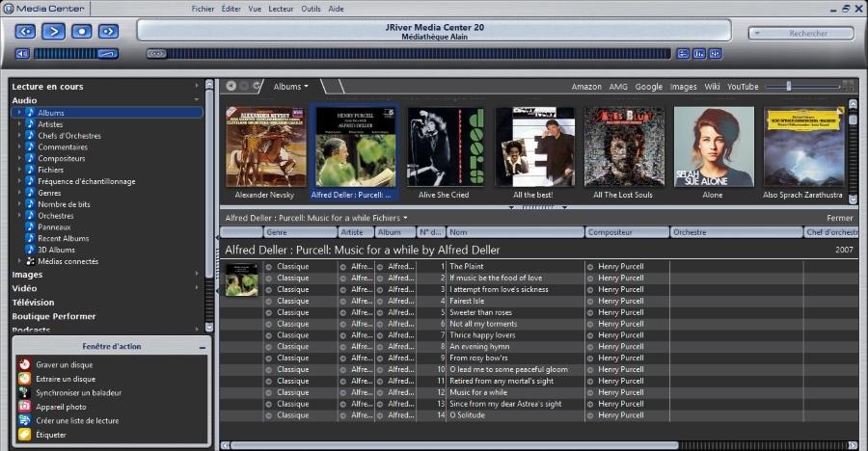This screenshot has width=868, height=451.
Task: Click the Stop button
Action: point(81,31)
